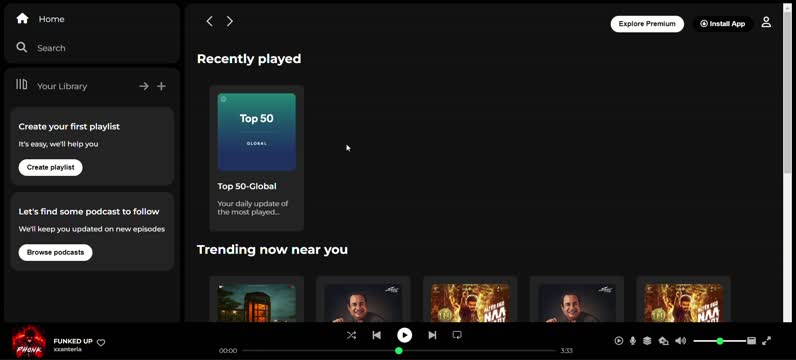Expand Your Library with the arrow
Screen dimensions: 796x360
144,86
